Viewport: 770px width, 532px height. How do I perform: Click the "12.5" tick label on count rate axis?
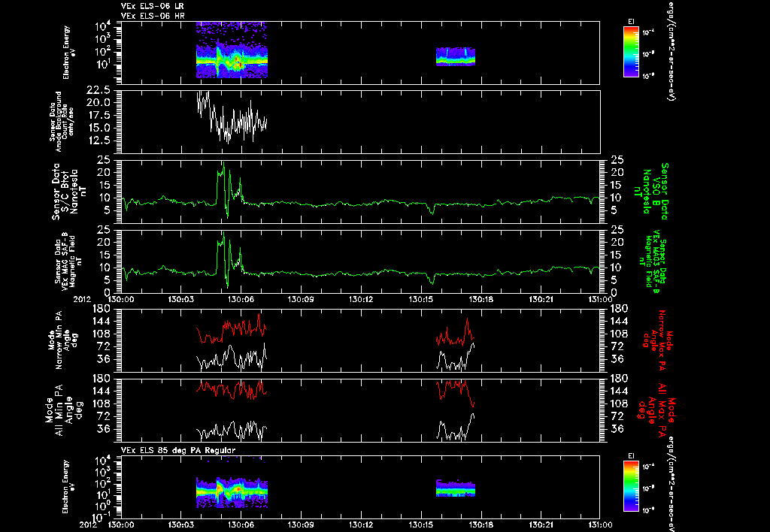pyautogui.click(x=99, y=141)
